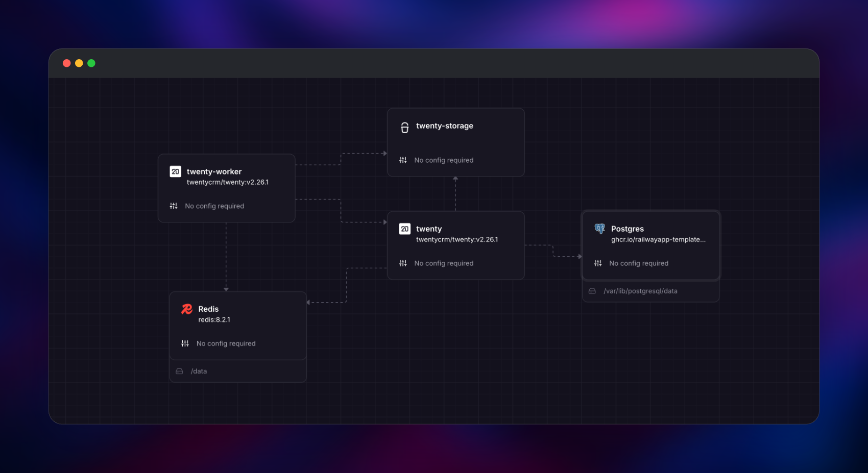Click 'No config required' in Postgres card
Screen dimensions: 868x473
[x=639, y=263]
